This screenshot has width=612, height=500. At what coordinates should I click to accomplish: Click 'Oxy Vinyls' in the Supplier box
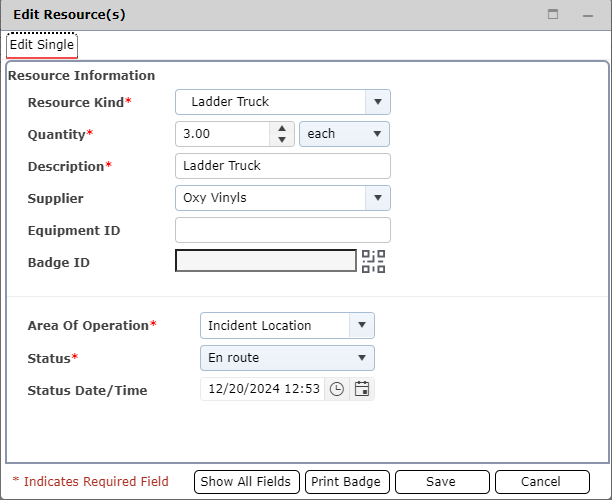pos(215,198)
